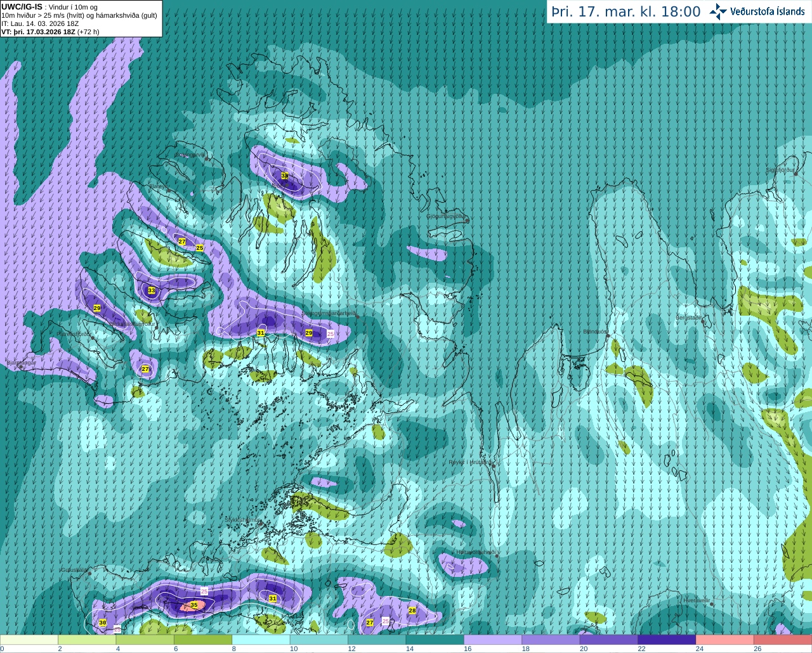Select the IT: Lau. 14. 03. 2026 18Z line

tap(40, 23)
